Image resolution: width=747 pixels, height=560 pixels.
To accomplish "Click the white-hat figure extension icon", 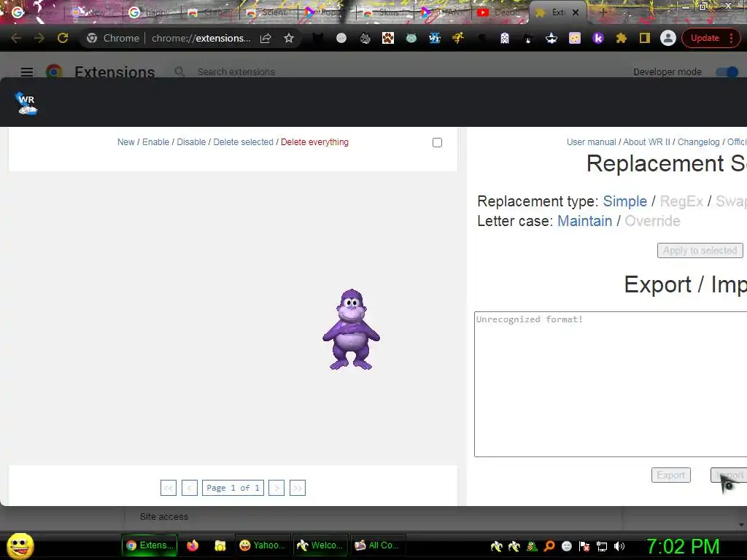I will (x=551, y=38).
